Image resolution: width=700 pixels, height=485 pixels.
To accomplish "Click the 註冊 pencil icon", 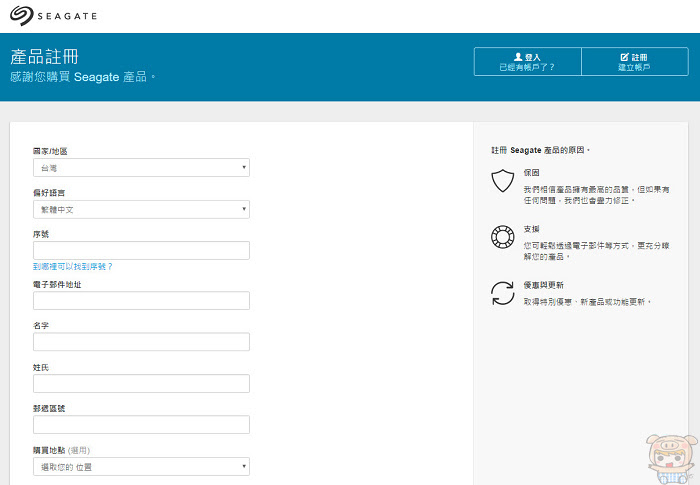I will [625, 57].
